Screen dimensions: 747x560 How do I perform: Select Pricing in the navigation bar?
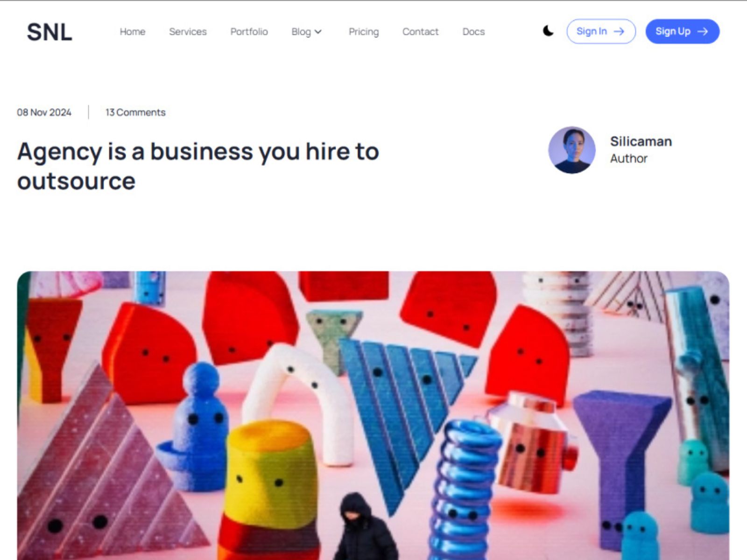tap(364, 32)
